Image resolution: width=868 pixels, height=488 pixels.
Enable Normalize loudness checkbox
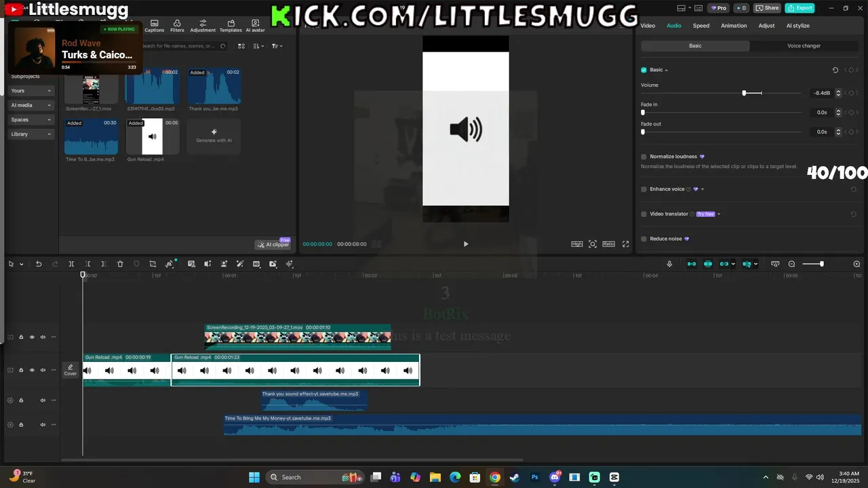(x=644, y=157)
